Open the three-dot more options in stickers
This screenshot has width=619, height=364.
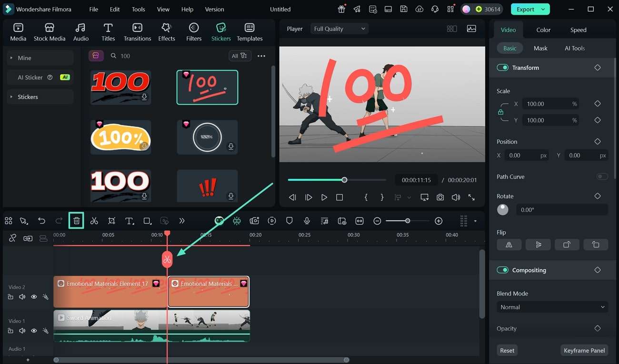[261, 56]
